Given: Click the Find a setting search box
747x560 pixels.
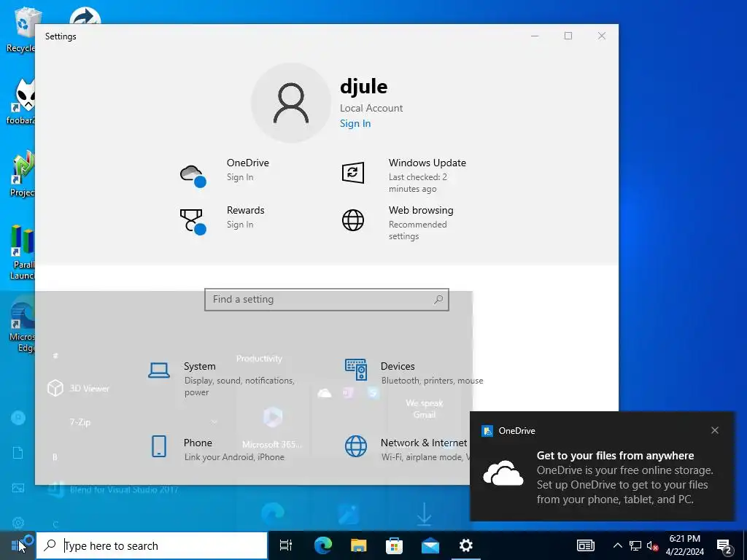Looking at the screenshot, I should click(327, 300).
